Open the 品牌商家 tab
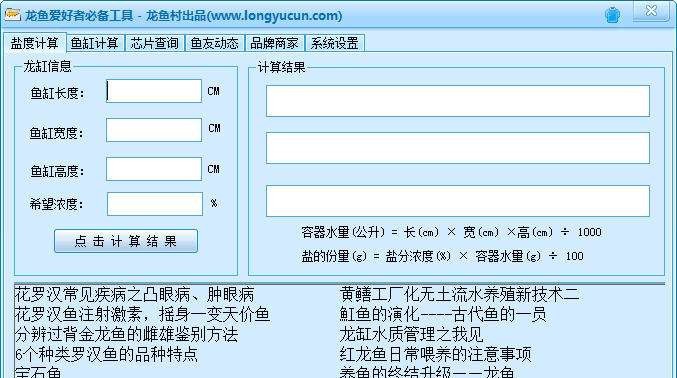The image size is (677, 378). point(275,43)
